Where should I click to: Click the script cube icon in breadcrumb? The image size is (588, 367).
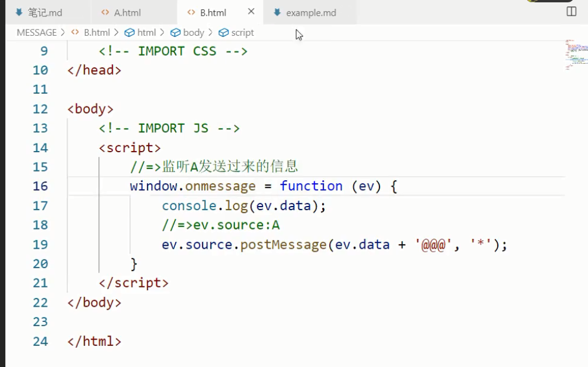point(224,33)
